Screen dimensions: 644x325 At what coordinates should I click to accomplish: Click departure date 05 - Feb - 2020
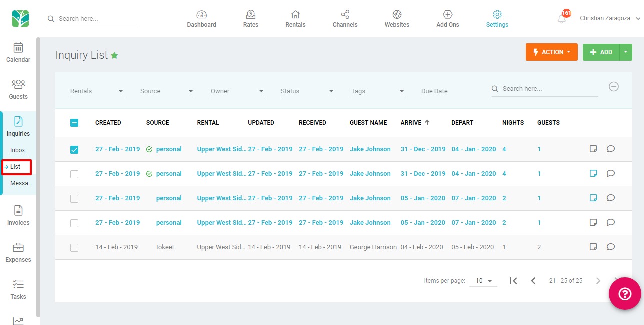(x=473, y=247)
